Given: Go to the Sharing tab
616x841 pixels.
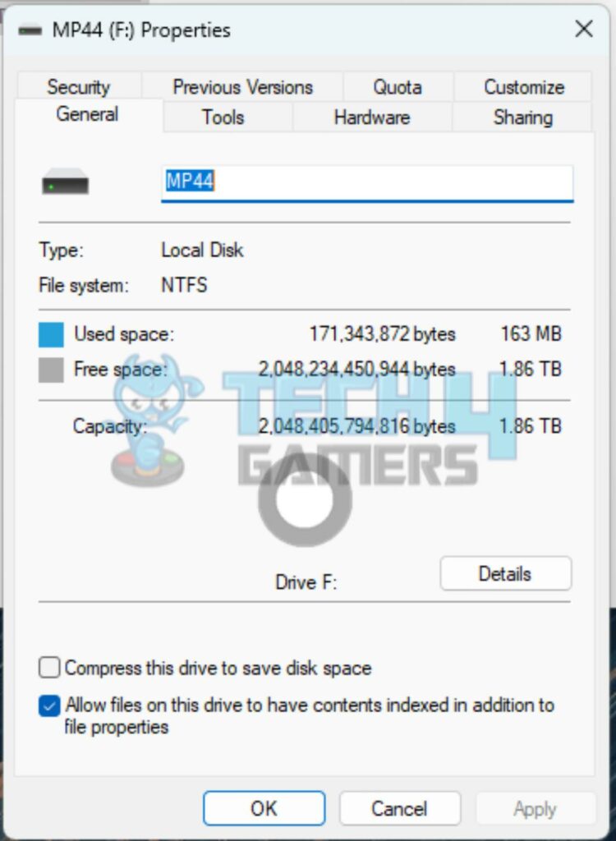Looking at the screenshot, I should click(522, 117).
